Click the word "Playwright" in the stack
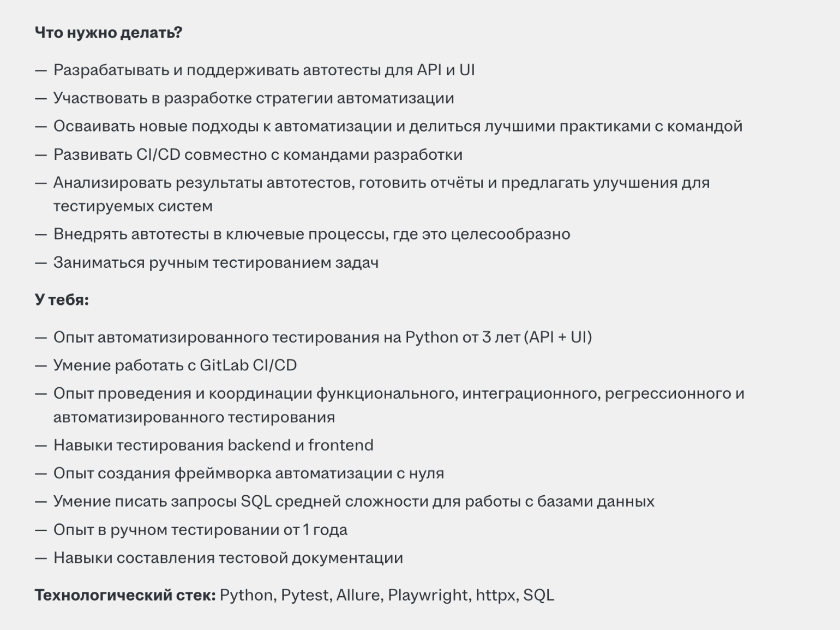This screenshot has width=840, height=630. click(x=429, y=595)
